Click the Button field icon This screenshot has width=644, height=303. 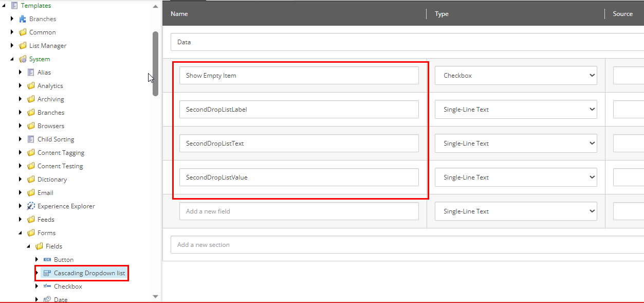(x=47, y=260)
